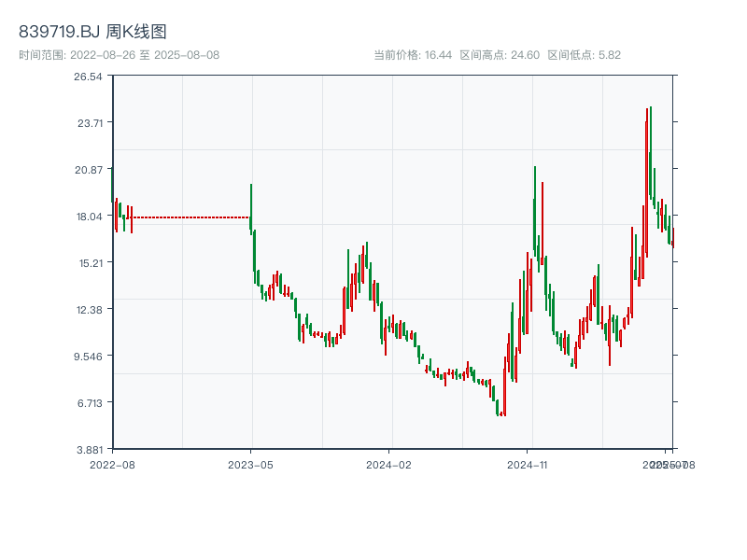747x560 pixels.
Task: Click the green candle peak at 2024-11
Action: click(534, 212)
